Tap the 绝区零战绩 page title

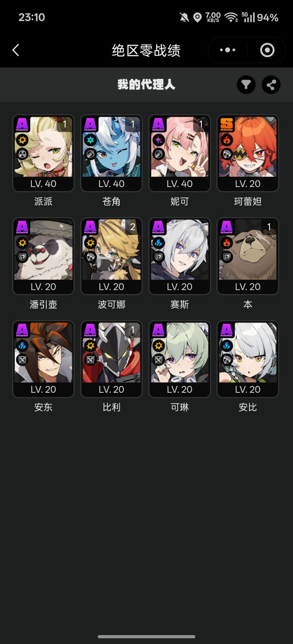[x=146, y=50]
